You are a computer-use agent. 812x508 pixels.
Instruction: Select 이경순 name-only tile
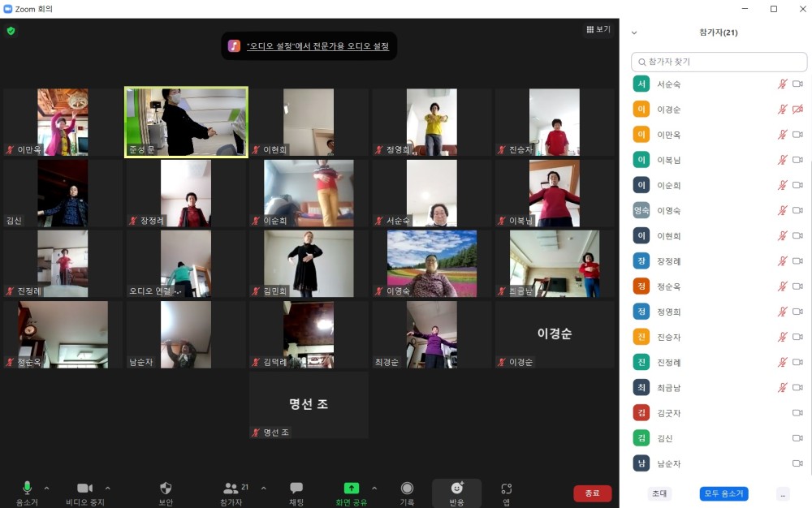tap(555, 334)
